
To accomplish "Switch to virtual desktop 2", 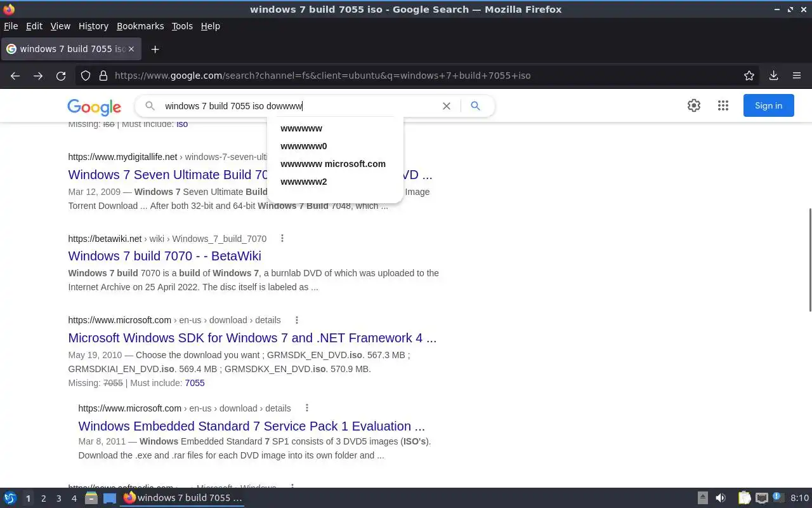I will (43, 498).
